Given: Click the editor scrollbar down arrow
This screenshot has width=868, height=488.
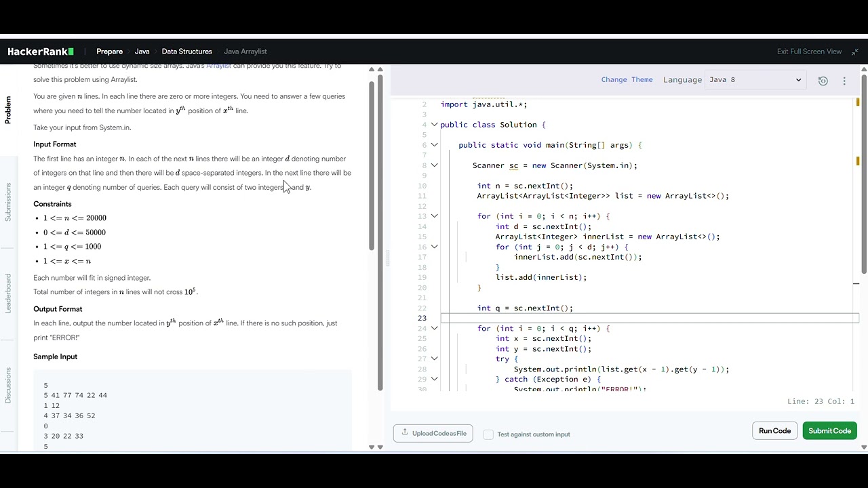Looking at the screenshot, I should 863,447.
